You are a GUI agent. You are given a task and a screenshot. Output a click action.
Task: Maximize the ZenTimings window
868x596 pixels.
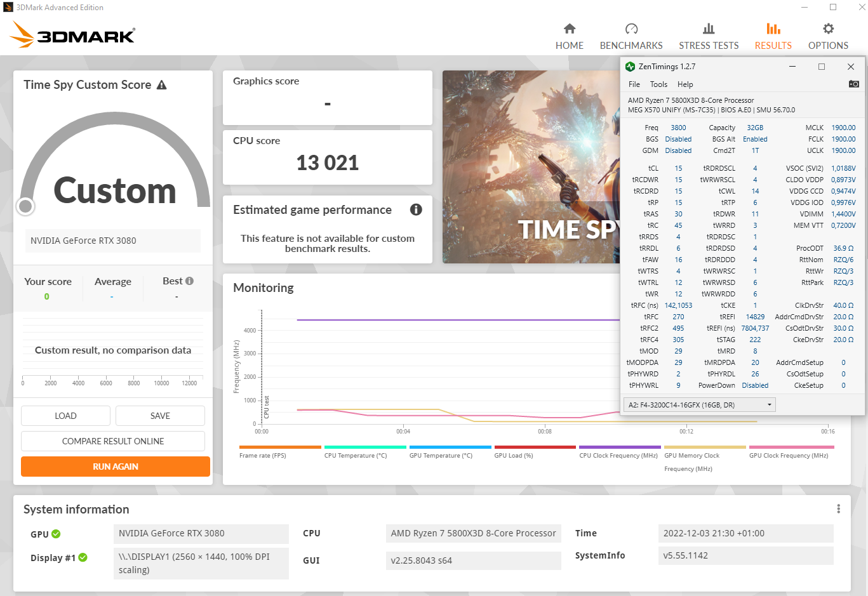[822, 67]
